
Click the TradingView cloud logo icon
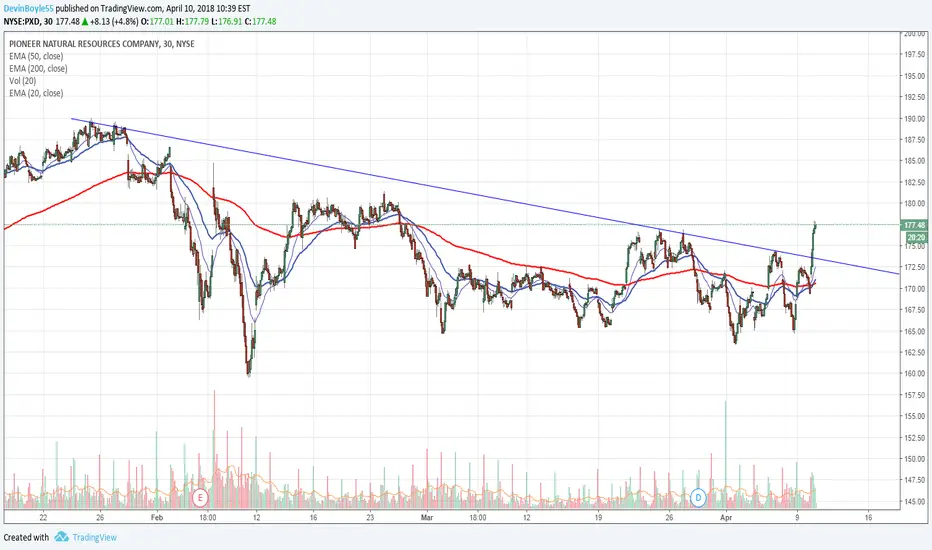61,537
